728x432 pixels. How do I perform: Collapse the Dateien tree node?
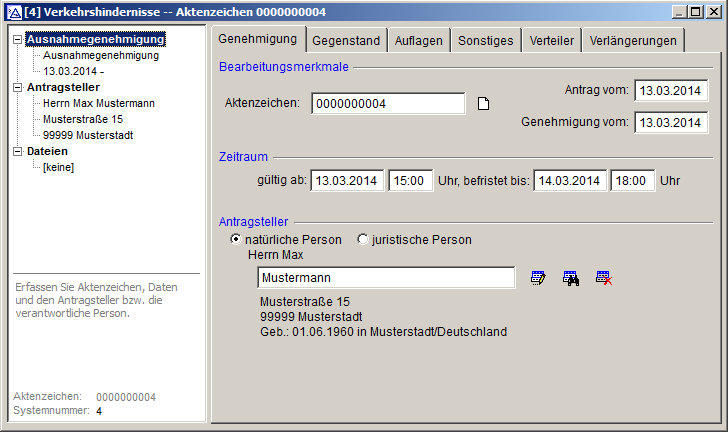click(17, 152)
